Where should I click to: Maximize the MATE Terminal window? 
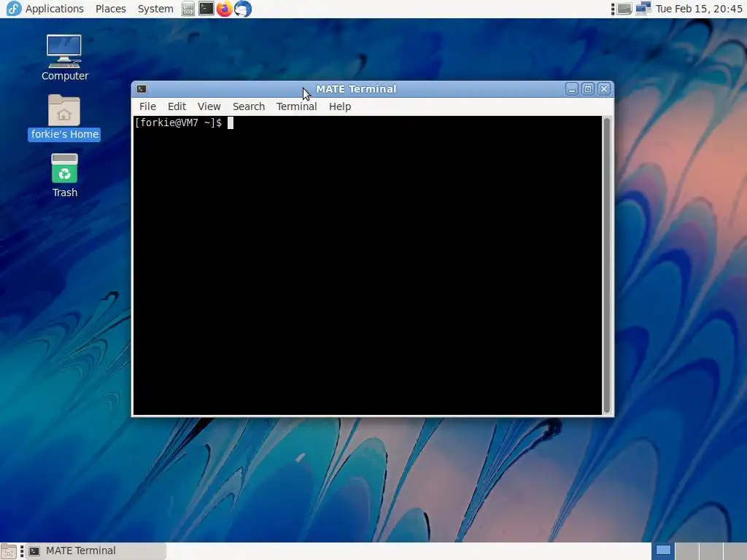pyautogui.click(x=588, y=89)
